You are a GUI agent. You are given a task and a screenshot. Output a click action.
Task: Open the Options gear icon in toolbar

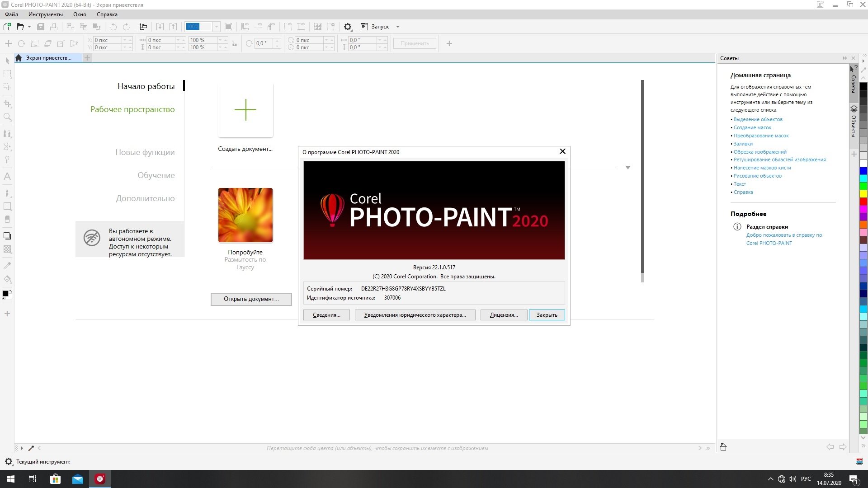click(348, 27)
